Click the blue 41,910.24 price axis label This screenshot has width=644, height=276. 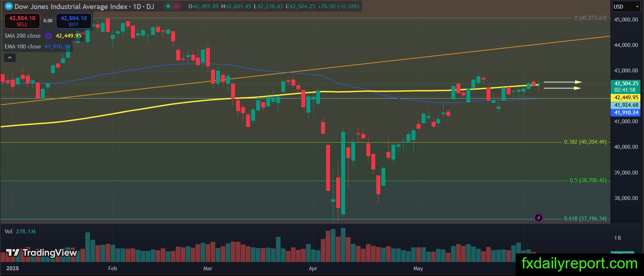(626, 113)
